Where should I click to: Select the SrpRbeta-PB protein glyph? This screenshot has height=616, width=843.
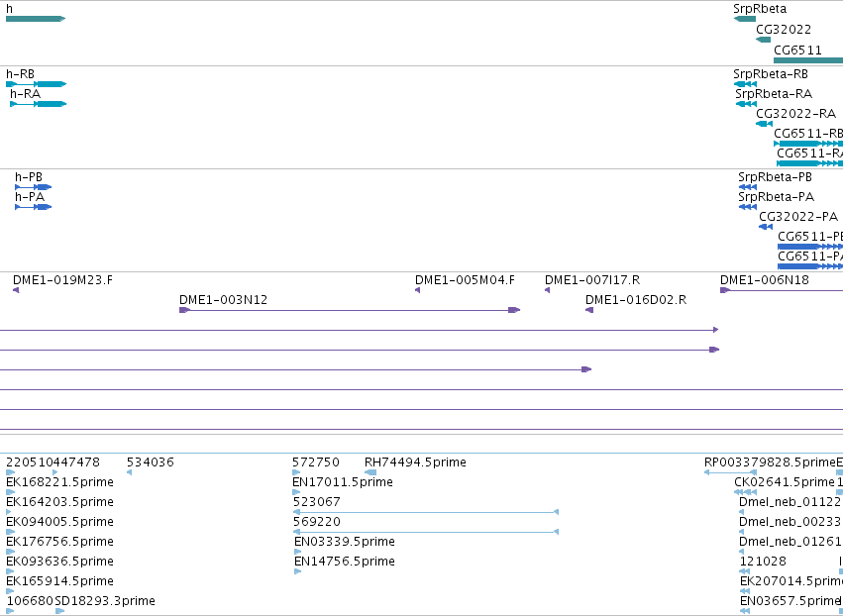click(x=747, y=187)
